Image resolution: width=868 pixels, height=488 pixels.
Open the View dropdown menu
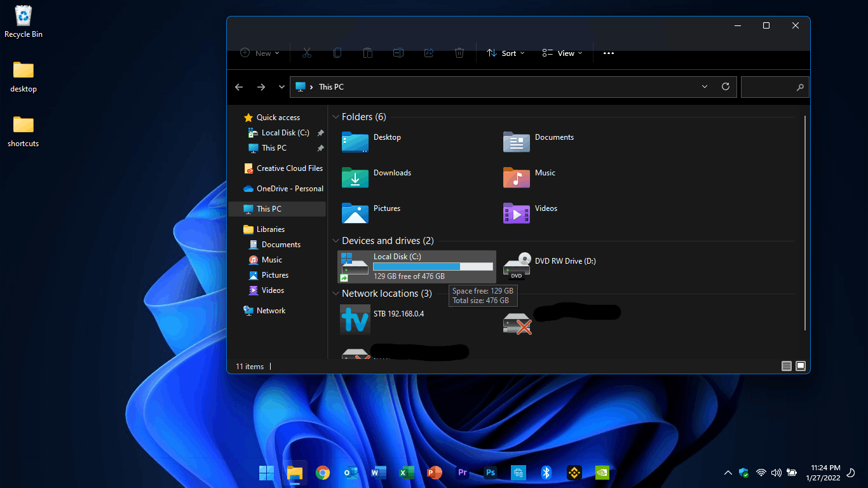(562, 53)
